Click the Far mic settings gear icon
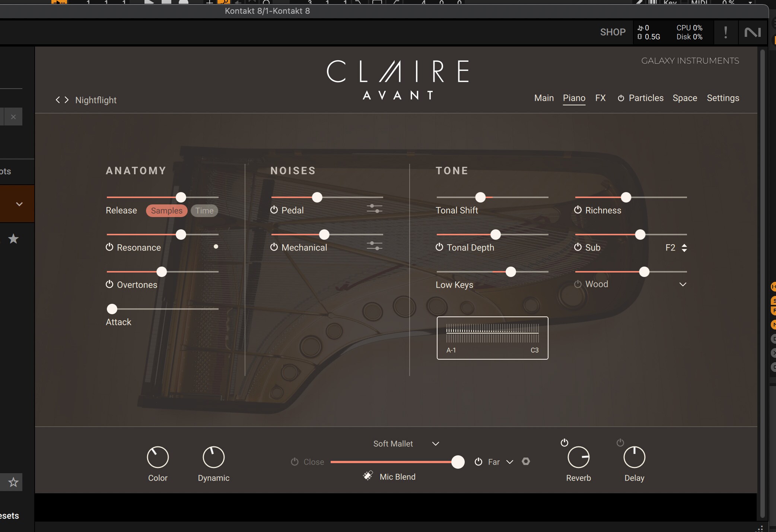Image resolution: width=776 pixels, height=532 pixels. 526,462
